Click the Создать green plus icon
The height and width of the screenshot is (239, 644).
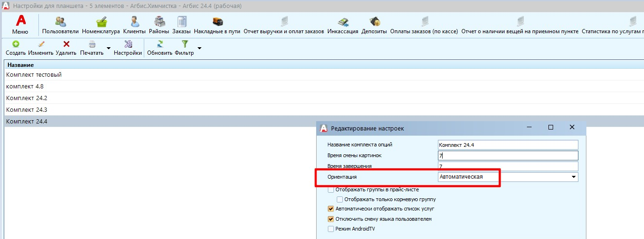pyautogui.click(x=15, y=44)
